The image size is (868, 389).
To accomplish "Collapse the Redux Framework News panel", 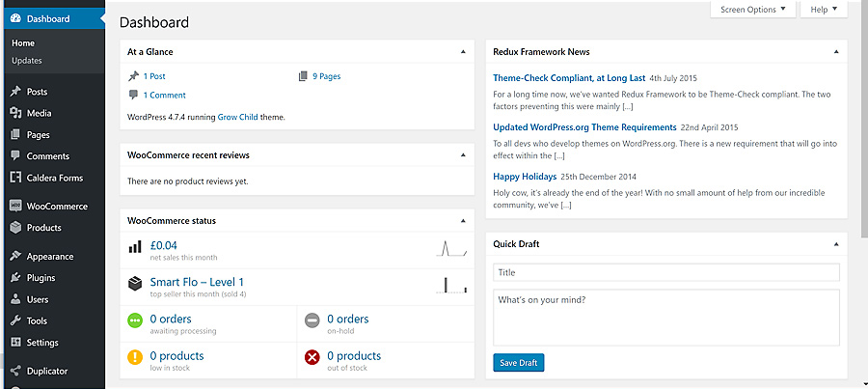I will (836, 51).
